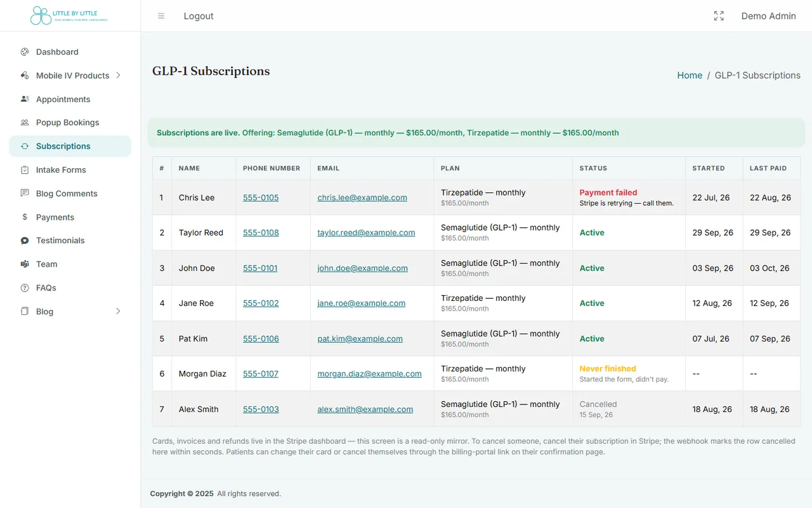Image resolution: width=812 pixels, height=508 pixels.
Task: Click the FAQs question mark icon
Action: tap(25, 288)
